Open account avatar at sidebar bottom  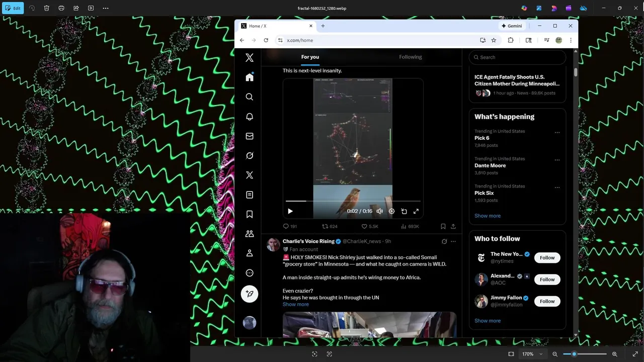click(250, 323)
